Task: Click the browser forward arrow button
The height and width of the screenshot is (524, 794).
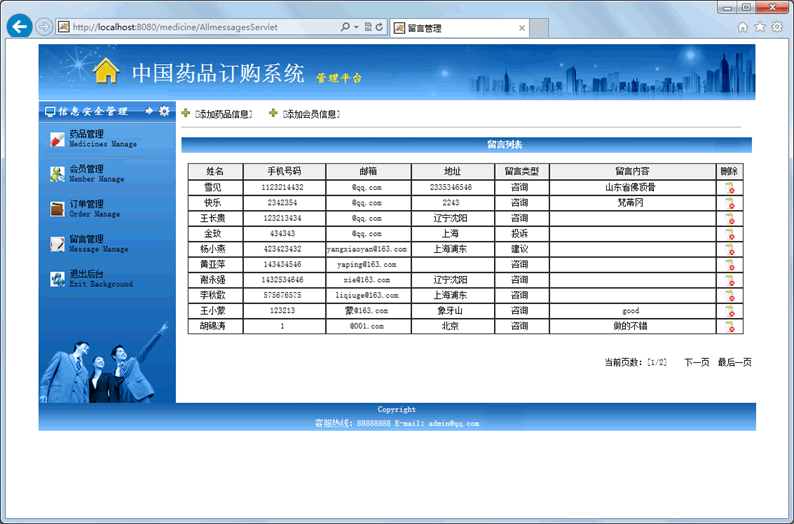Action: [x=44, y=26]
